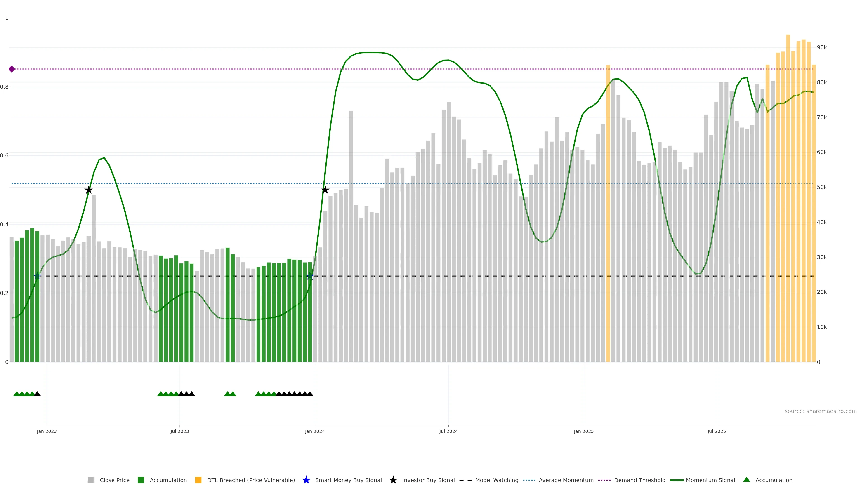Image resolution: width=868 pixels, height=488 pixels.
Task: Hide the Demand Threshold legend series
Action: [639, 480]
